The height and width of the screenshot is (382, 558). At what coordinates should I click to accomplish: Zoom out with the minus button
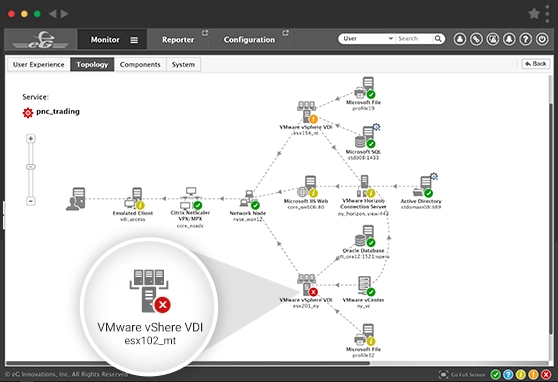click(31, 201)
